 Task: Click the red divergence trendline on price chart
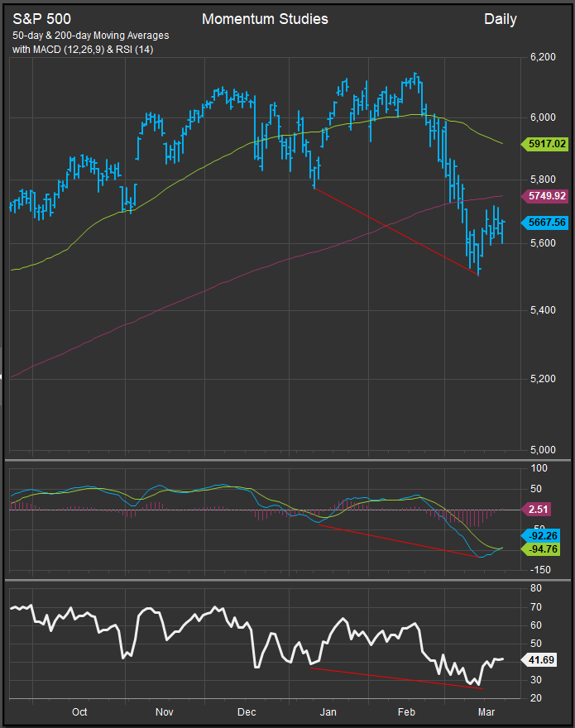(x=396, y=232)
